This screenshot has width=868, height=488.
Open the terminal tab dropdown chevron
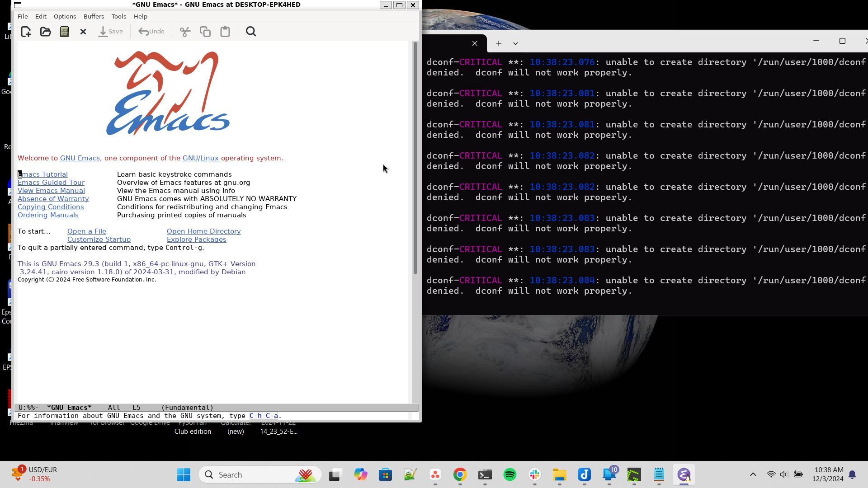click(516, 43)
